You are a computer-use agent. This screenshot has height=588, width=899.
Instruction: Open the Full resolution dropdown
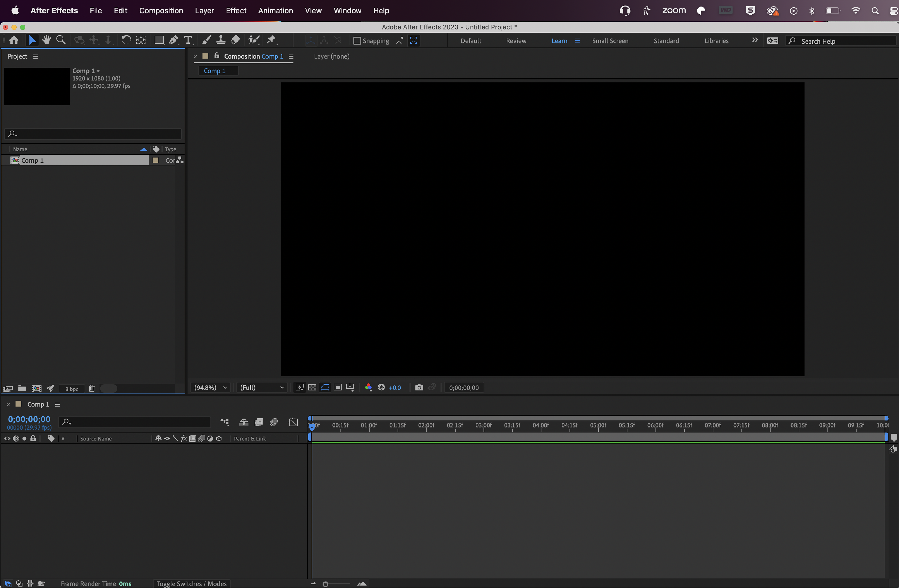(262, 388)
